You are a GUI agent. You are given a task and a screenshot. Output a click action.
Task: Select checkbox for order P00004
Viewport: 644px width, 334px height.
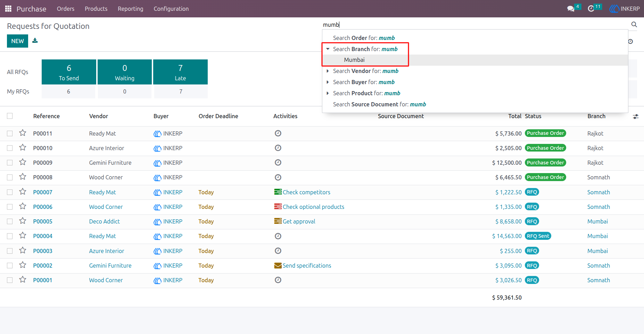[10, 236]
